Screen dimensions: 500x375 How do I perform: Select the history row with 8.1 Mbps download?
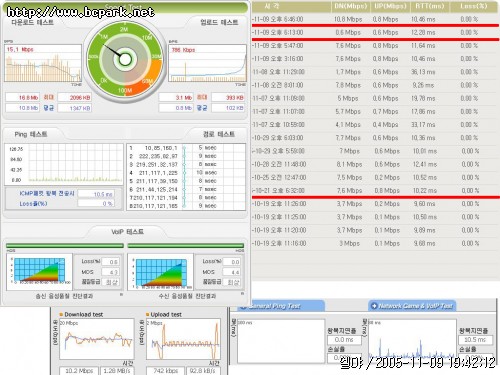click(376, 164)
